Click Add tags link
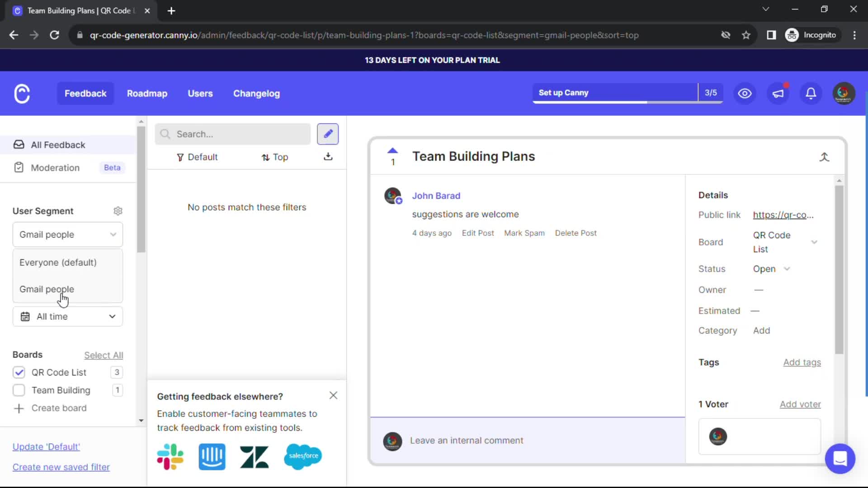The image size is (868, 488). click(x=802, y=362)
